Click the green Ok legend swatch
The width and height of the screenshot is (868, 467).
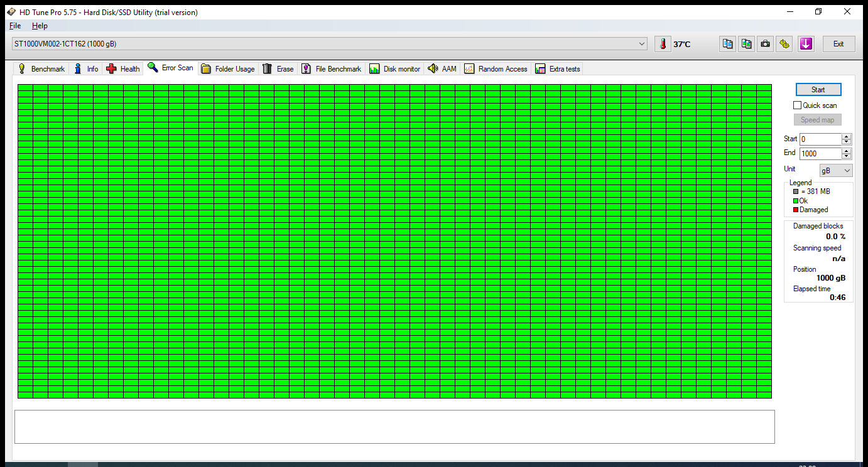click(796, 201)
